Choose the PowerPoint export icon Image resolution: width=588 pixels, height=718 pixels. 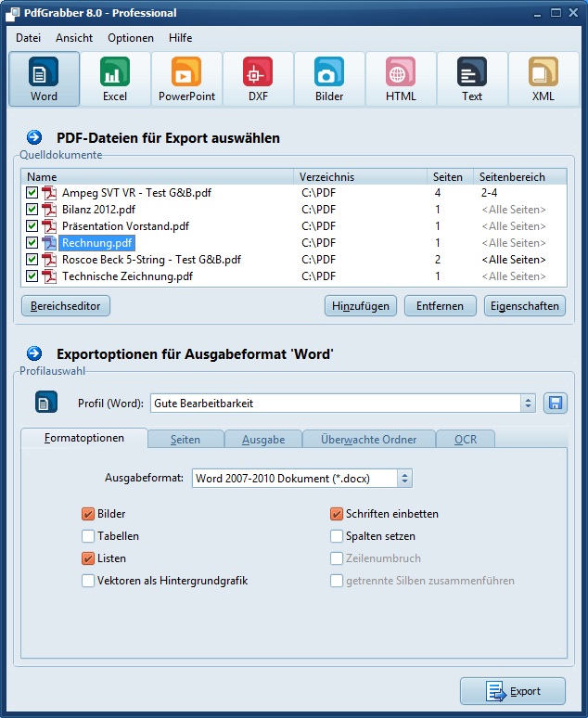[x=186, y=79]
